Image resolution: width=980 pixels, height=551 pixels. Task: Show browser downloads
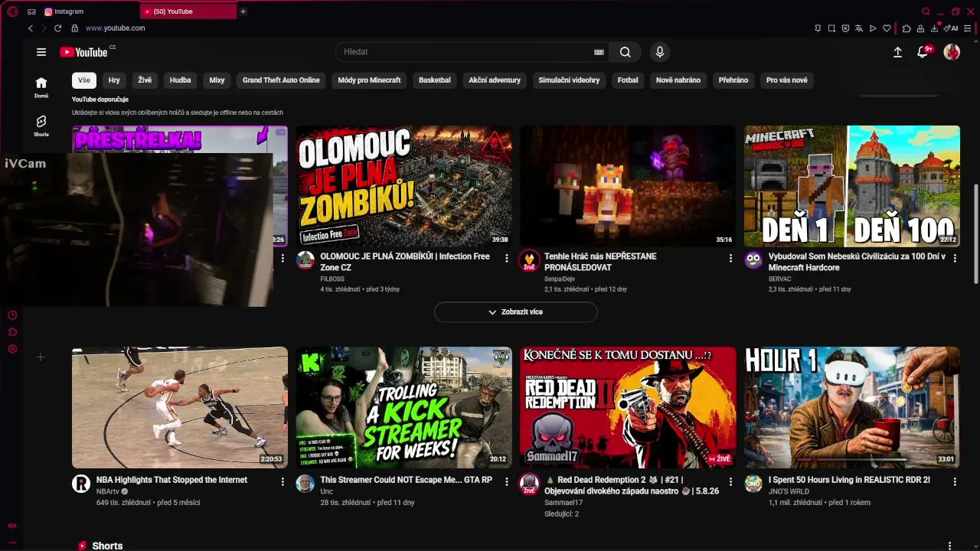coord(935,28)
